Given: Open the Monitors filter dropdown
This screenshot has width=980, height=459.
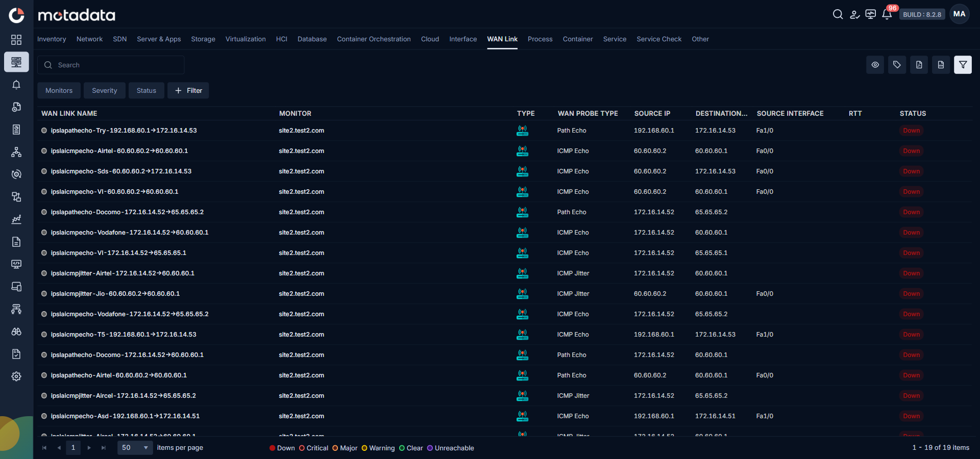Looking at the screenshot, I should (x=59, y=90).
